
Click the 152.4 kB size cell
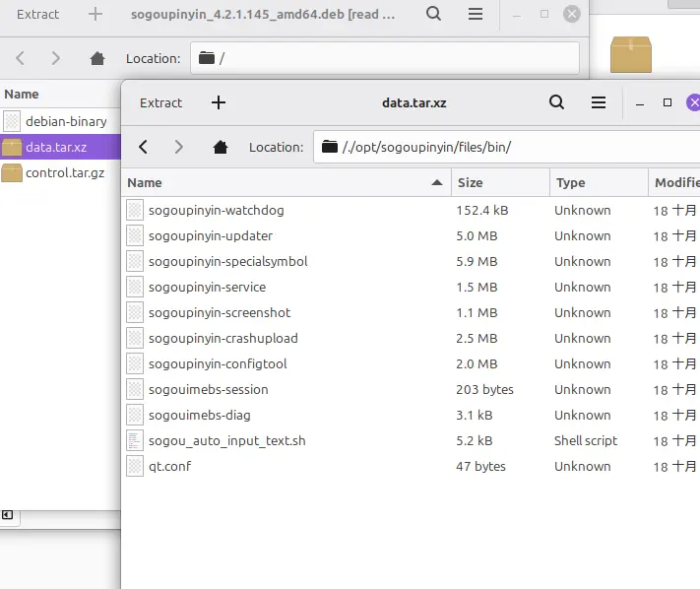(x=482, y=211)
